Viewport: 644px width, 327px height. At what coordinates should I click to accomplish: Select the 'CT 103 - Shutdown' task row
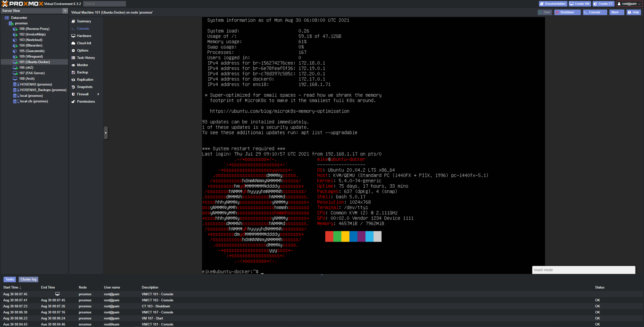tap(322, 306)
